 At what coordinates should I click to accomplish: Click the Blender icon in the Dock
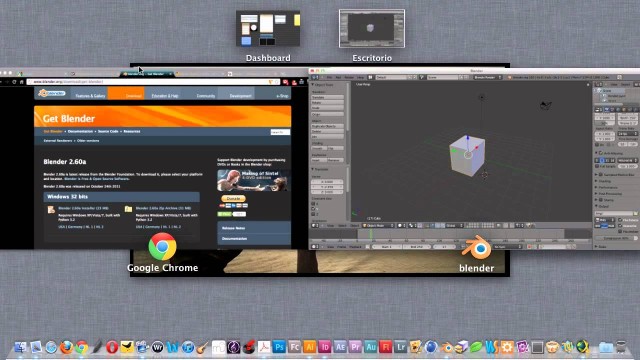[x=446, y=347]
